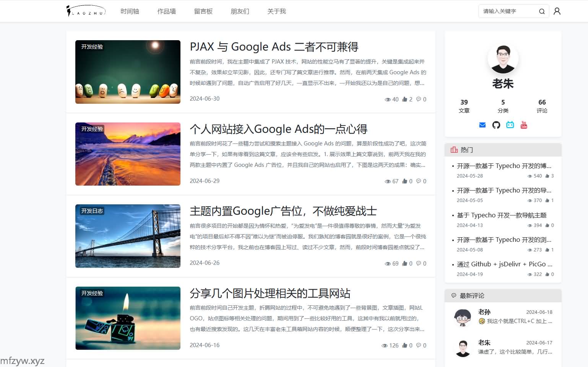Click the 开发日志 category tag on bridge image
Image resolution: width=588 pixels, height=367 pixels.
coord(92,211)
